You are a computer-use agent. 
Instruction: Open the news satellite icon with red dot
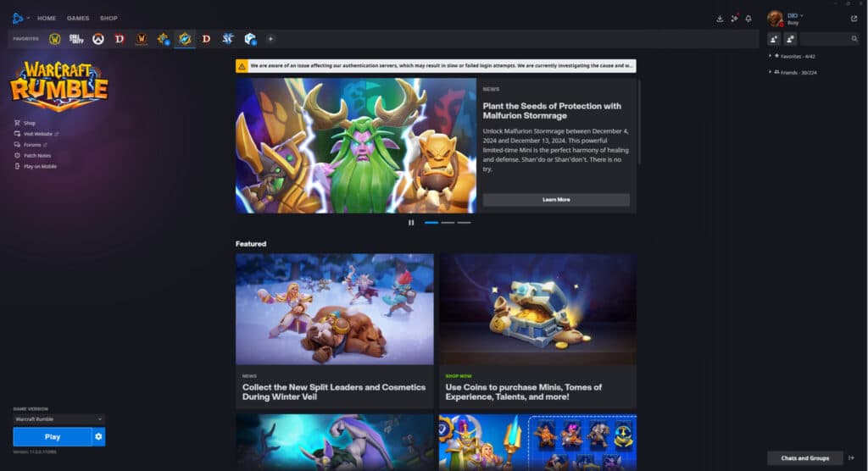(734, 19)
